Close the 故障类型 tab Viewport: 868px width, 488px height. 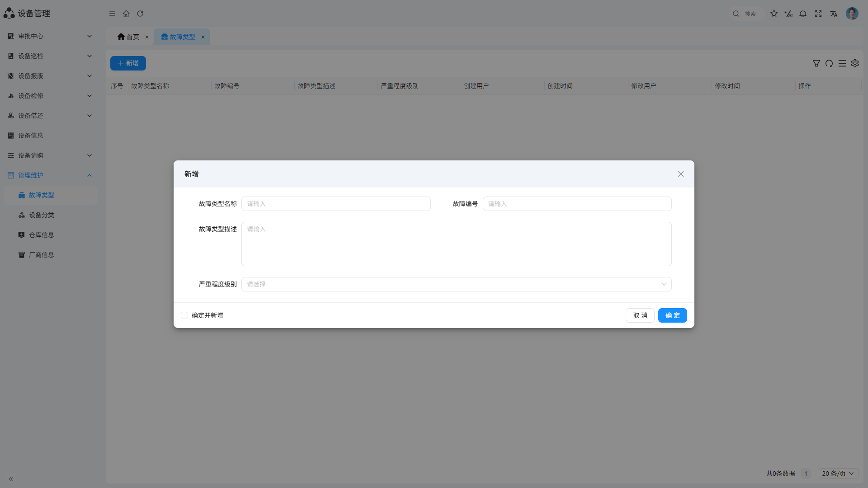[203, 37]
